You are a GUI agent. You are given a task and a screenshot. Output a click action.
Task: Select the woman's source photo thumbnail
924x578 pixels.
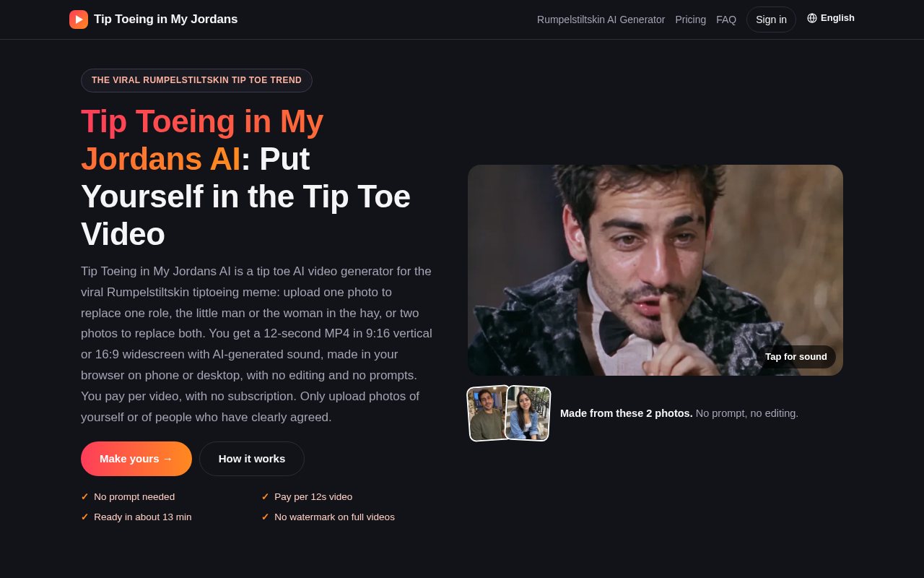pyautogui.click(x=528, y=413)
